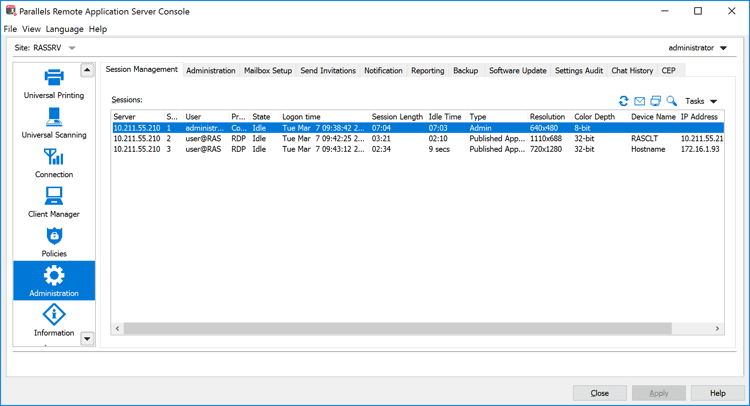Sort by the Color Depth column header
Viewport: 750px width, 406px height.
click(600, 117)
